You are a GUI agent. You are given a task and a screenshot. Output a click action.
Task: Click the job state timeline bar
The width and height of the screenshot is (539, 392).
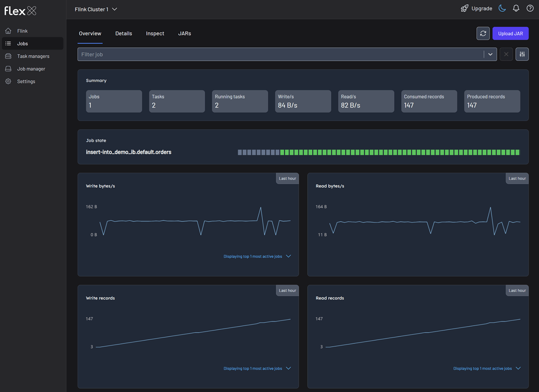pyautogui.click(x=379, y=152)
